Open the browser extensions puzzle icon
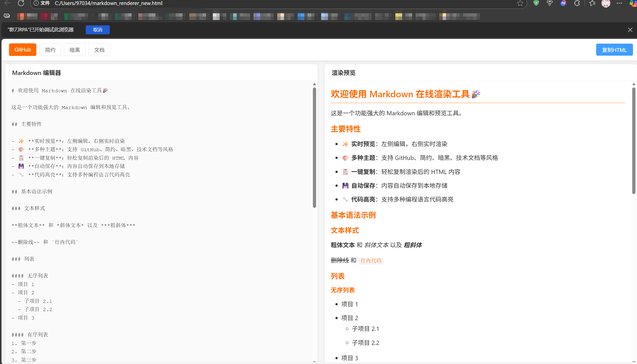This screenshot has width=637, height=364. (577, 3)
